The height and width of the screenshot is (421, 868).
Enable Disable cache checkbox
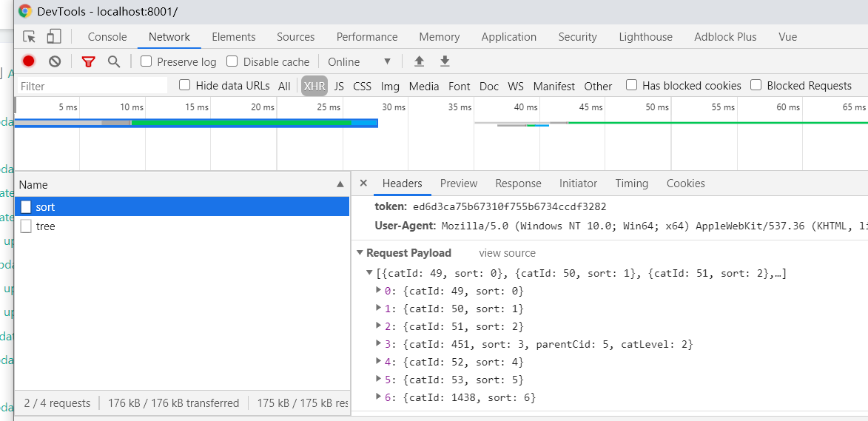(232, 61)
